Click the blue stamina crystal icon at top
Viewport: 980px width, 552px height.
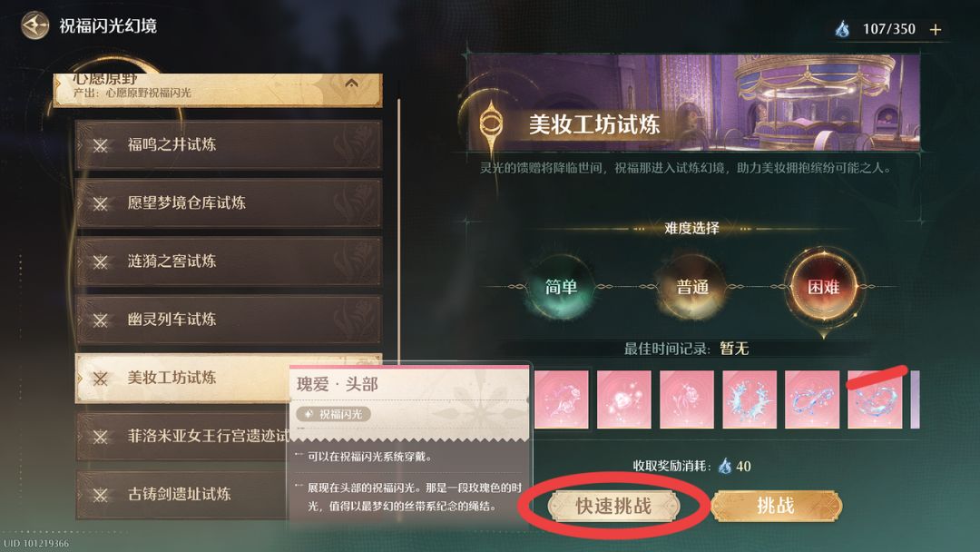[x=842, y=29]
